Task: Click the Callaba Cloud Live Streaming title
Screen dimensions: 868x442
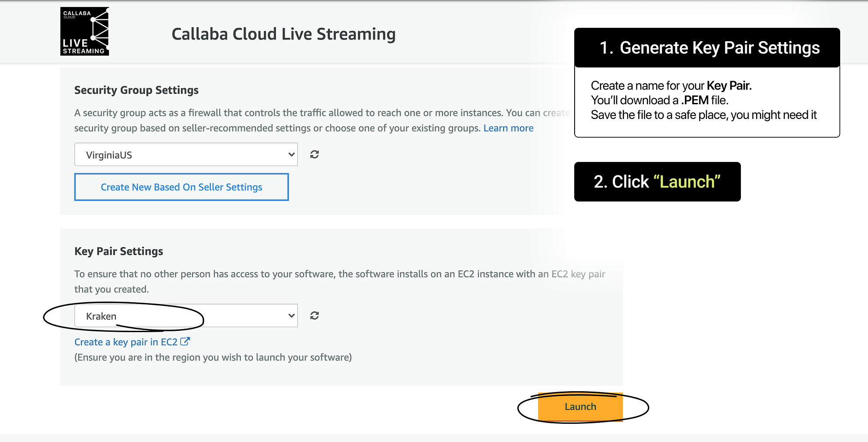Action: click(283, 34)
